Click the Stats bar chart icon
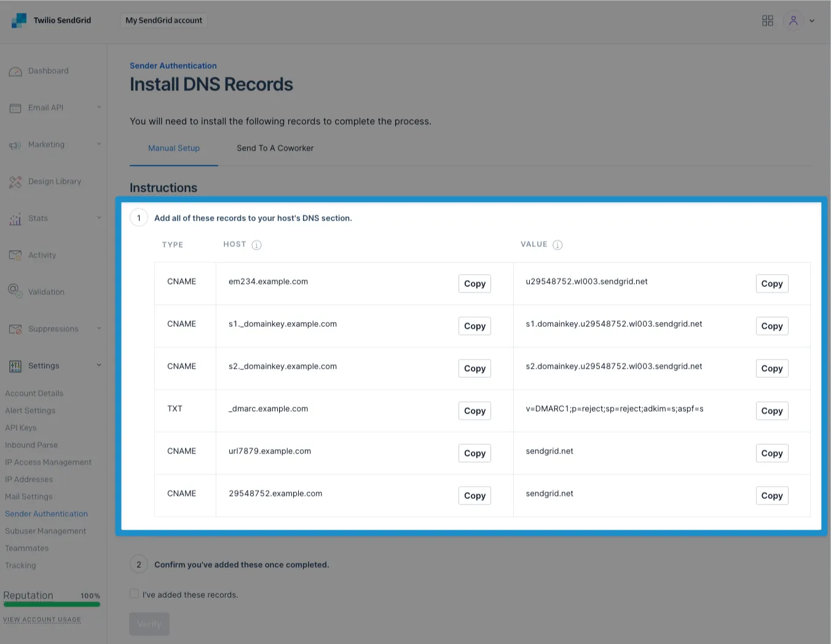The height and width of the screenshot is (644, 831). (15, 219)
